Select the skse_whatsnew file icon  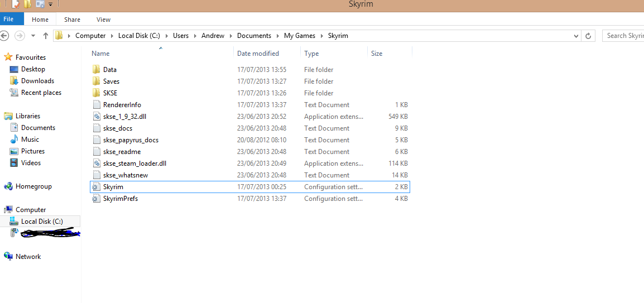click(x=96, y=175)
